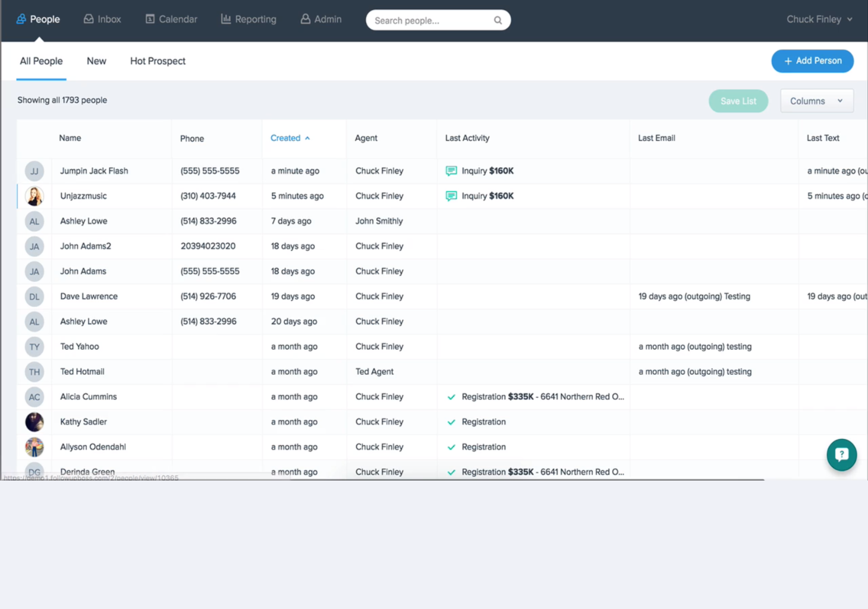Click Kathy Sadler's Registration checkmark
This screenshot has width=868, height=609.
click(x=451, y=422)
